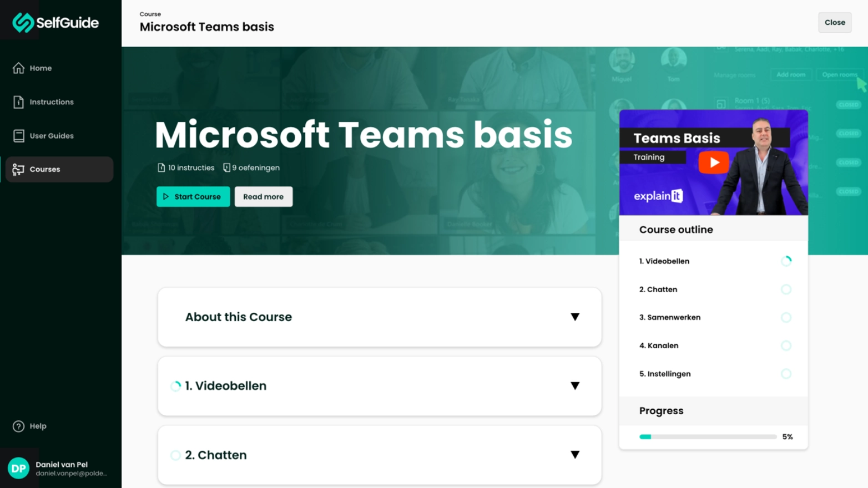Click the Progress heading

(662, 411)
